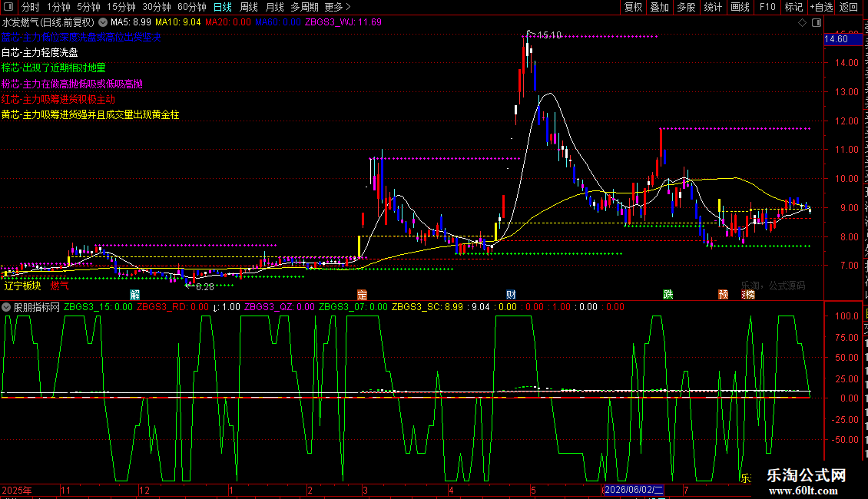
Task: Click the MA60: 0.00 value
Action: coord(277,23)
